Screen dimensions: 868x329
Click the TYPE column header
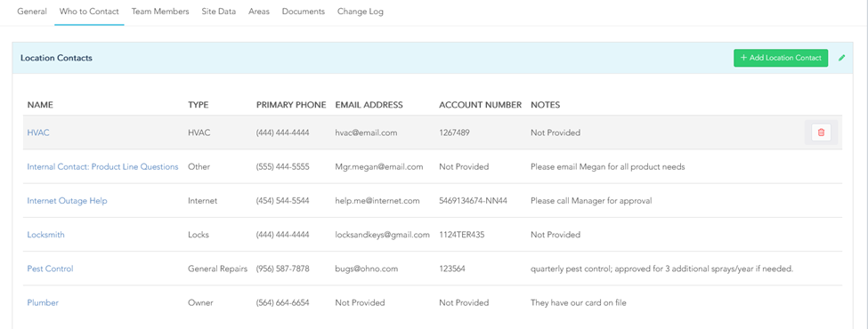coord(199,105)
